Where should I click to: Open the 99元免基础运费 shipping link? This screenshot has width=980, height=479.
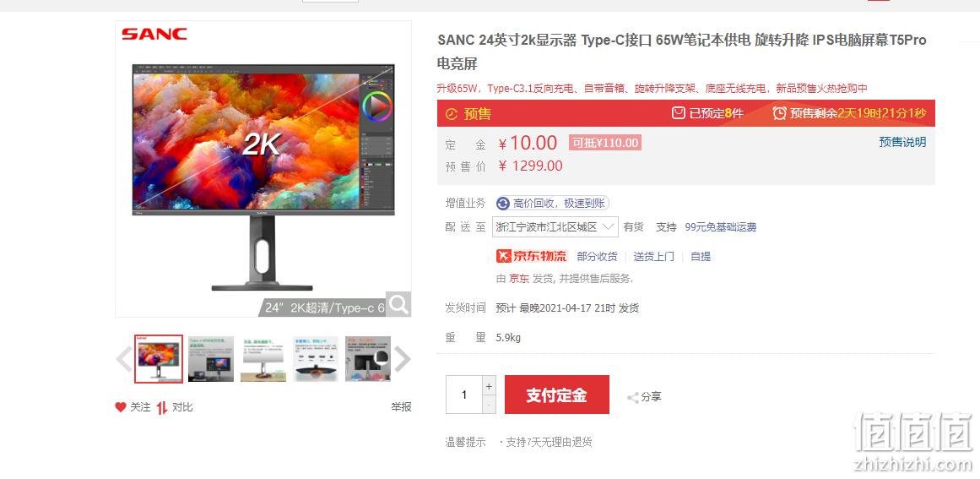coord(721,227)
